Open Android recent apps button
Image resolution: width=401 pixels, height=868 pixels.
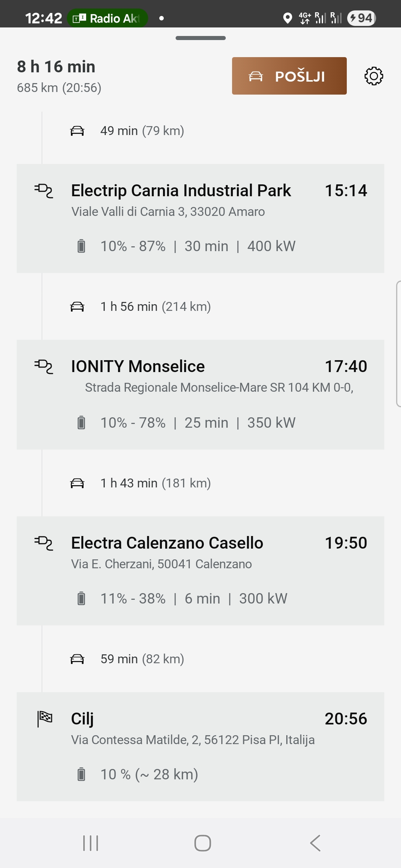pyautogui.click(x=91, y=843)
